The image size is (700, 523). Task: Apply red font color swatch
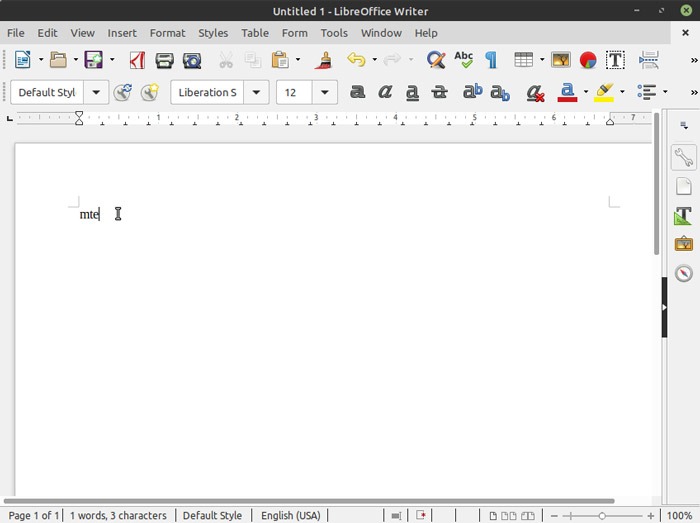[x=567, y=92]
